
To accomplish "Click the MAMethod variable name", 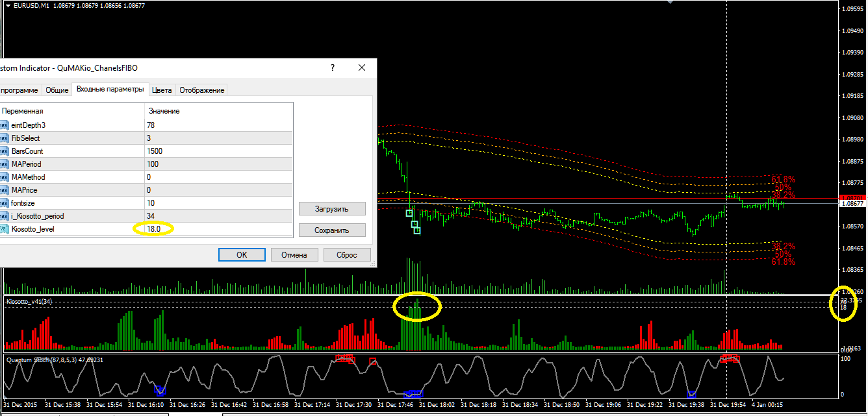I will pos(28,177).
